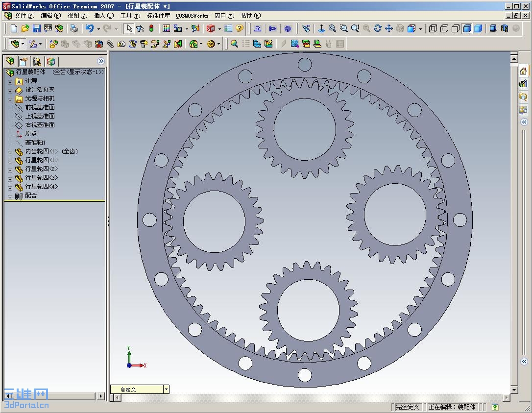Open the 编辑(E) menu
Viewport: 532px width, 413px height.
[x=51, y=16]
